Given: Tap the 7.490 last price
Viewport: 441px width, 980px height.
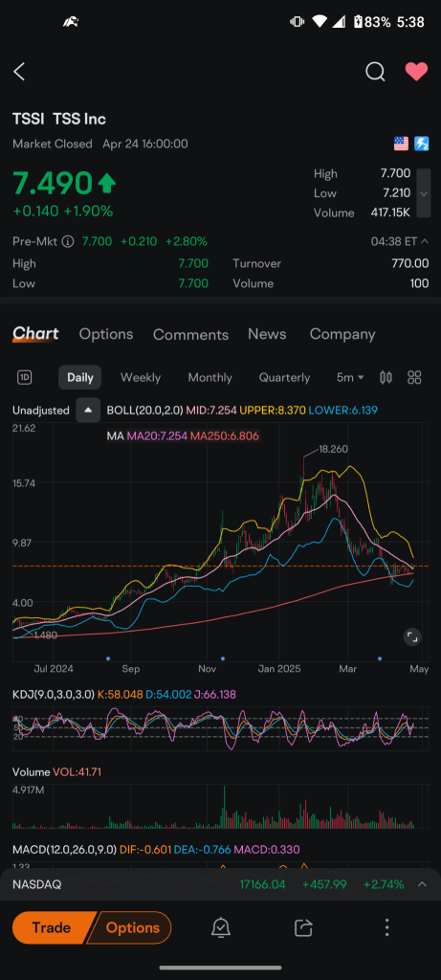Looking at the screenshot, I should coord(53,183).
